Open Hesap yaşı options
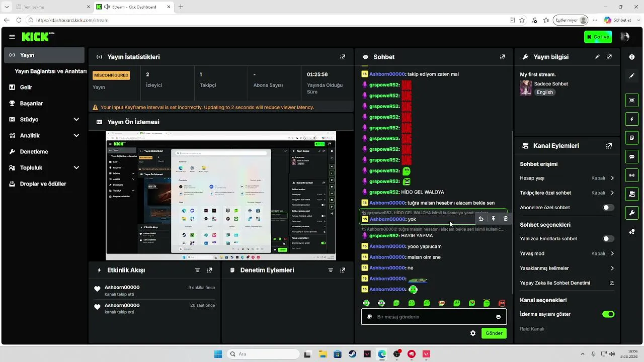 coord(567,178)
